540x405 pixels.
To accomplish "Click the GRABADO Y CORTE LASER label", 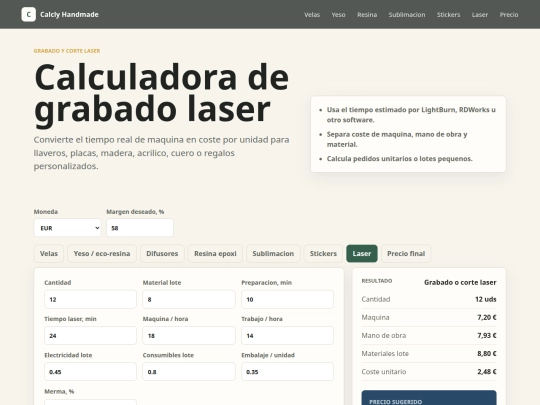I will pyautogui.click(x=67, y=51).
